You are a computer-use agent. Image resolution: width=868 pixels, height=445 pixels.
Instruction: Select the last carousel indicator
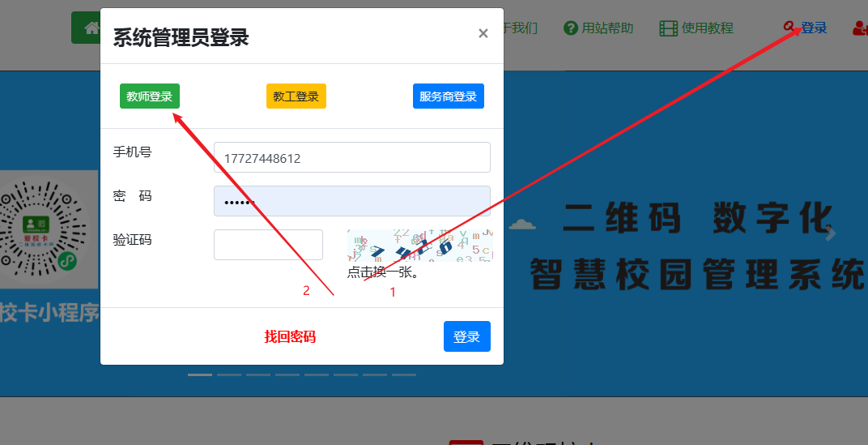click(x=404, y=375)
